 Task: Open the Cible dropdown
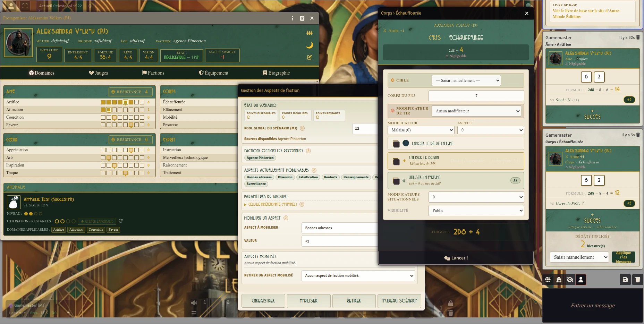(466, 80)
